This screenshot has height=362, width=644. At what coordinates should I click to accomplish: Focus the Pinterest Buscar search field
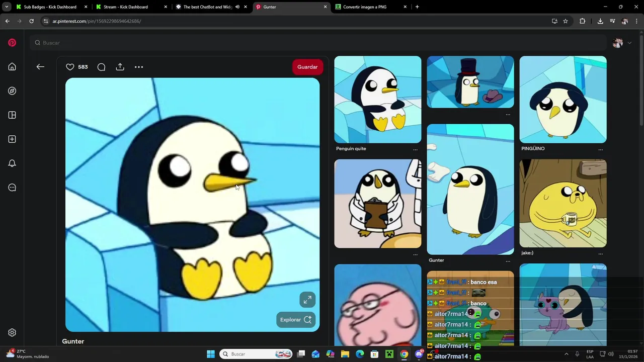[317, 43]
